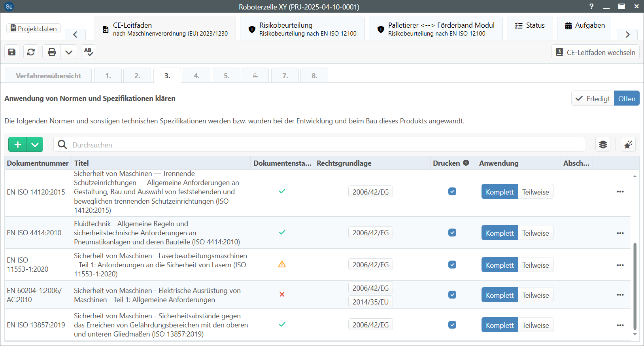Click the table vertical scrollbar thumb
The image size is (644, 346).
(x=635, y=285)
